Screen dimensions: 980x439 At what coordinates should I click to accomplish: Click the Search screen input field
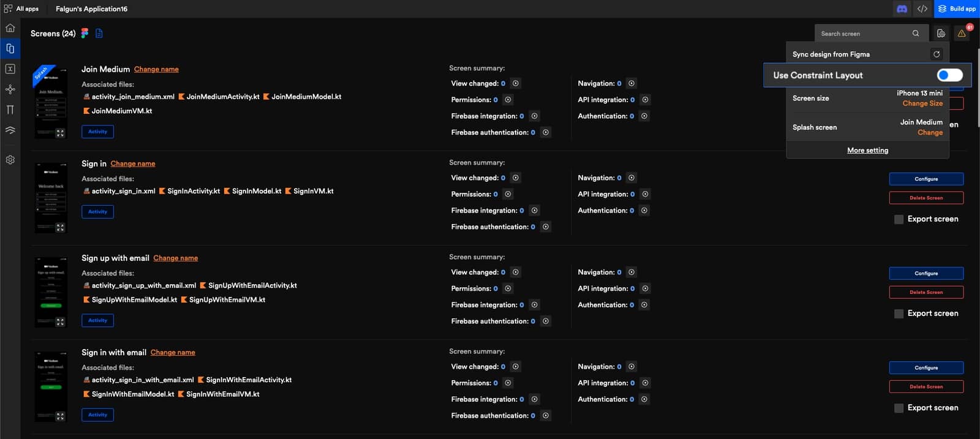(x=864, y=34)
